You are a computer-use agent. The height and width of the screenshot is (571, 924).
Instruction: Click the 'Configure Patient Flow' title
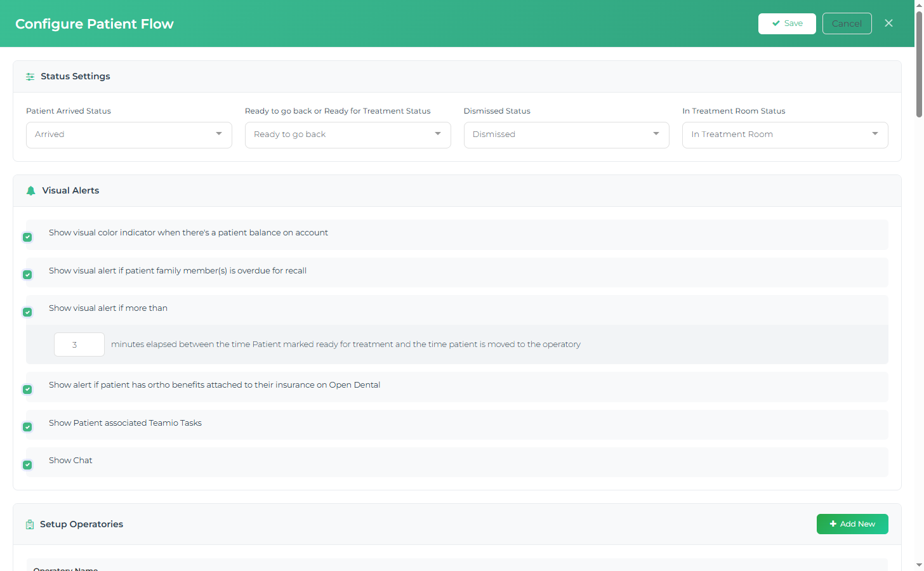pyautogui.click(x=95, y=24)
